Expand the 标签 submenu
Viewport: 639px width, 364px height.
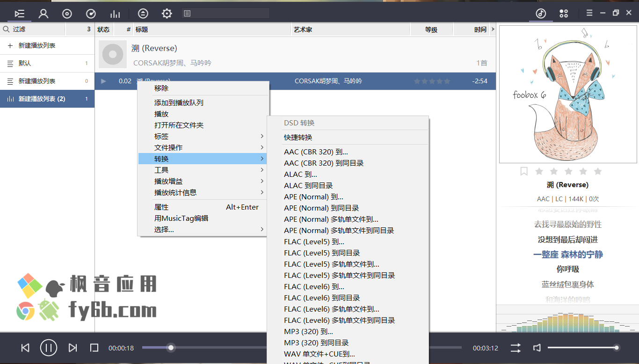(x=203, y=136)
